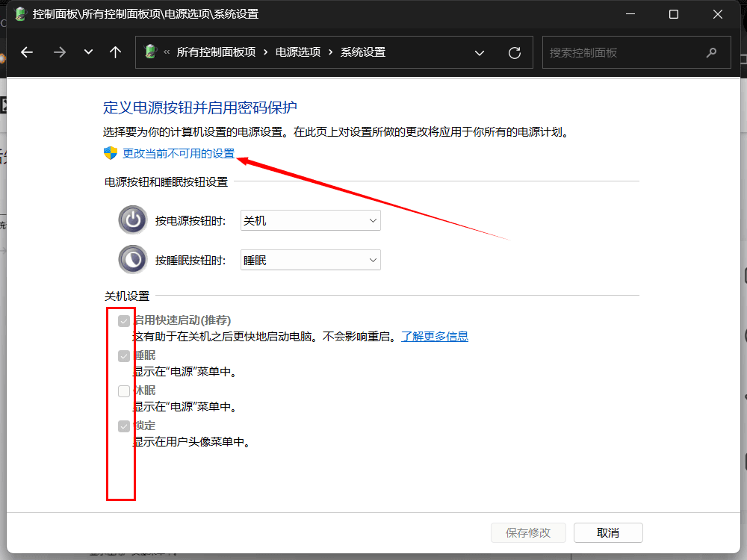Click the Forward navigation arrow
Screen dimensions: 747x560
click(60, 52)
